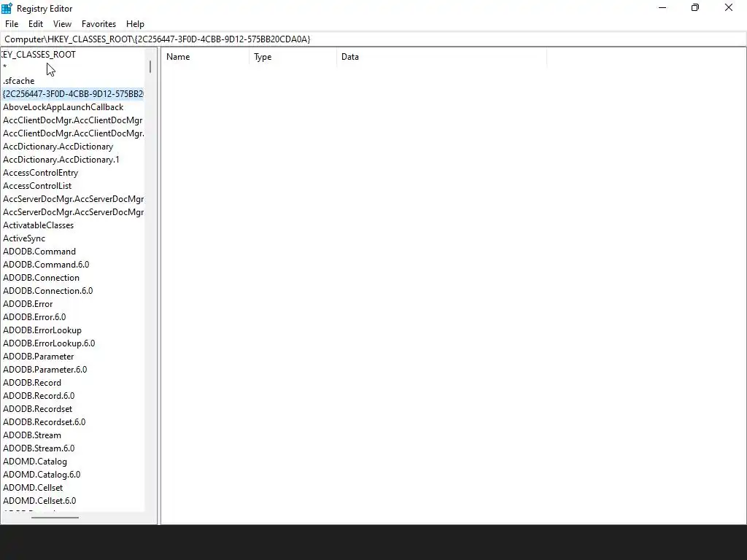Select the ADODB.Record.6.0 key
747x560 pixels.
(x=39, y=396)
